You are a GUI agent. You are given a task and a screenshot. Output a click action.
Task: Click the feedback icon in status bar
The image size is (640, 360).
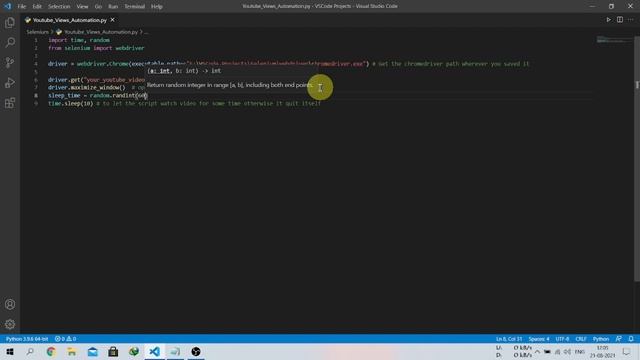point(619,339)
